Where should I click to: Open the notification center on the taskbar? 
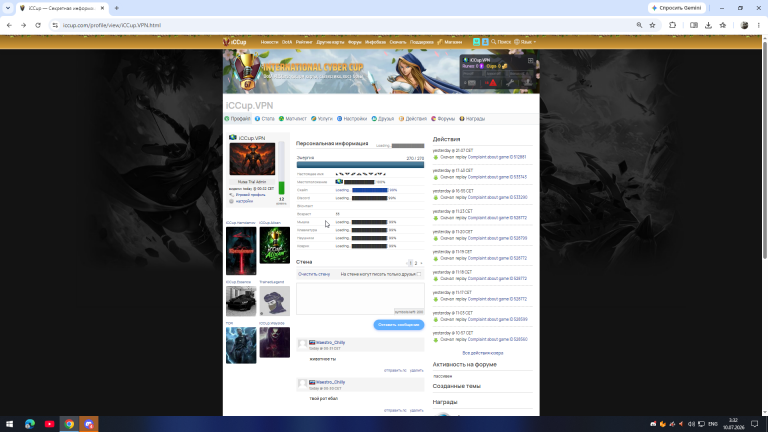tap(755, 424)
